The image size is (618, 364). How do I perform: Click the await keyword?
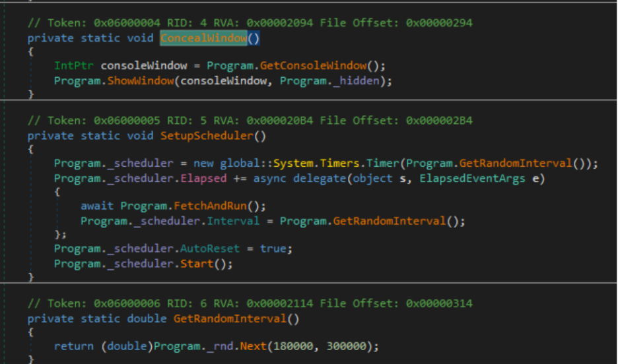97,206
